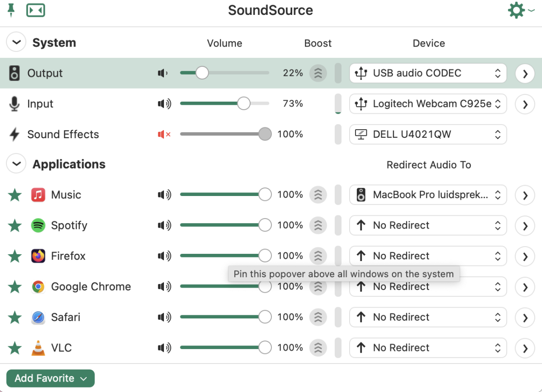Mute Spotify speaker icon

[164, 225]
